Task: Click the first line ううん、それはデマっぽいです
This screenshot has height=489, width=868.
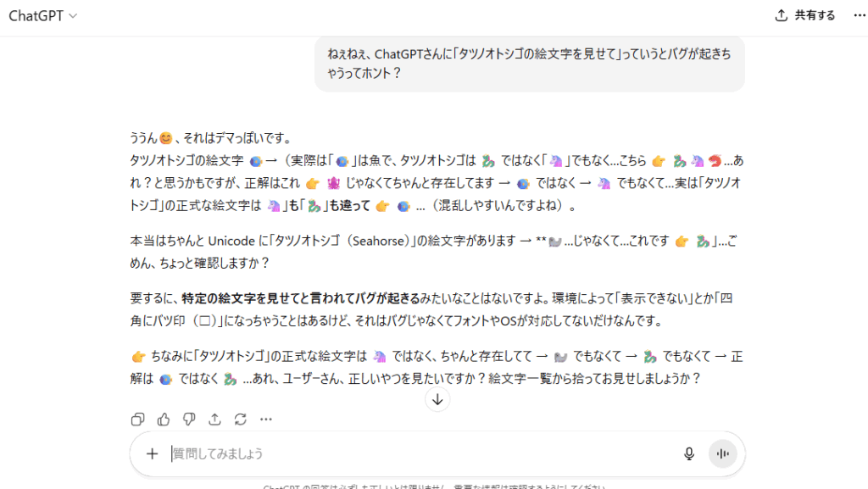Action: coord(212,137)
